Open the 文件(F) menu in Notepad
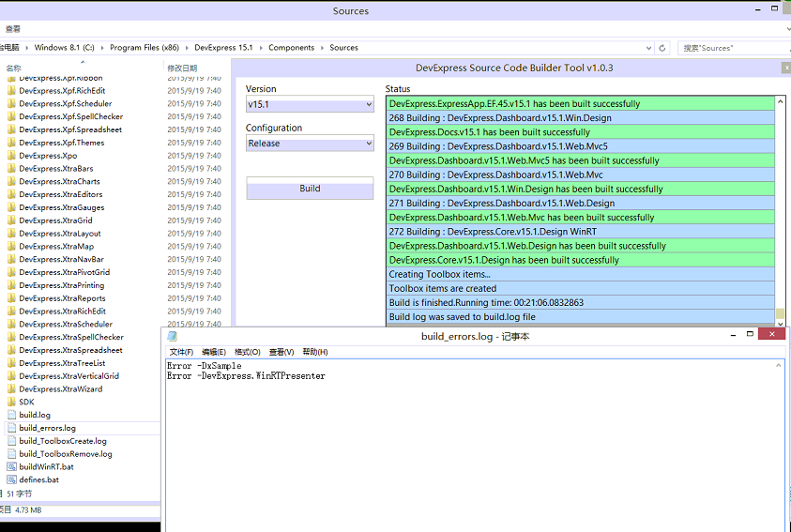This screenshot has width=791, height=532. tap(181, 352)
